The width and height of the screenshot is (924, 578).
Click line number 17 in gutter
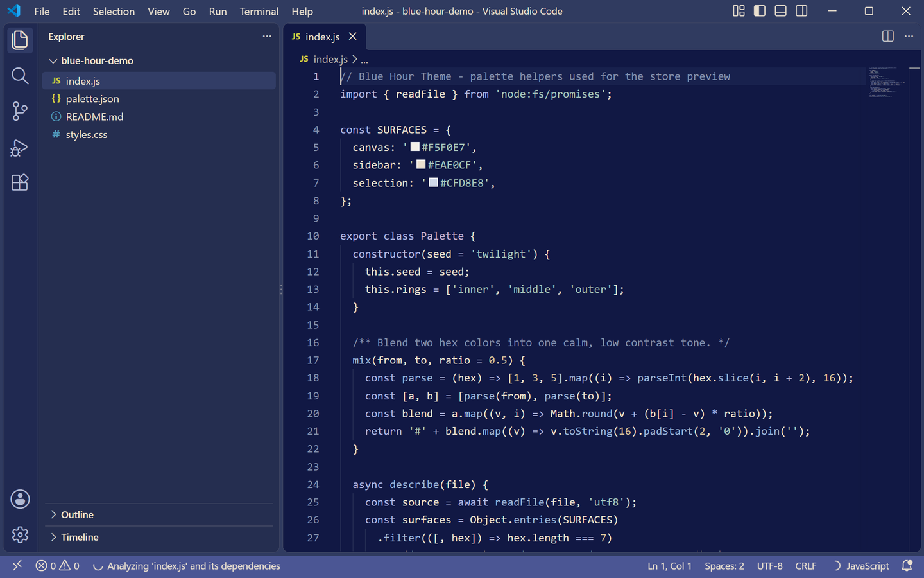click(x=313, y=360)
